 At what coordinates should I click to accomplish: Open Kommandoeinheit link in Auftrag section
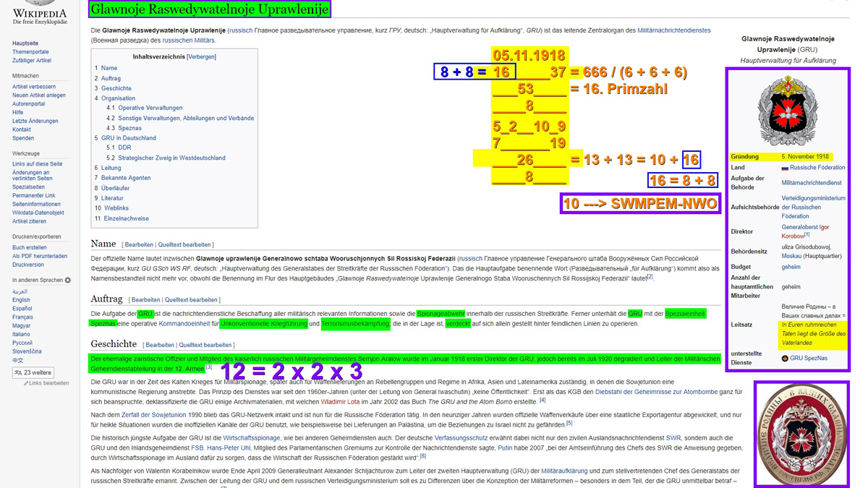184,324
